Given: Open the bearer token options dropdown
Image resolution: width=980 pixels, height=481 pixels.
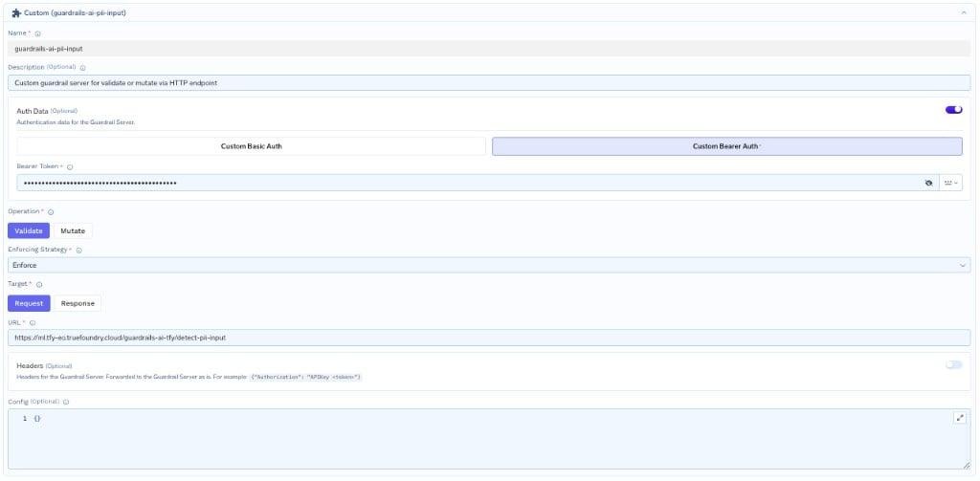Looking at the screenshot, I should (950, 183).
